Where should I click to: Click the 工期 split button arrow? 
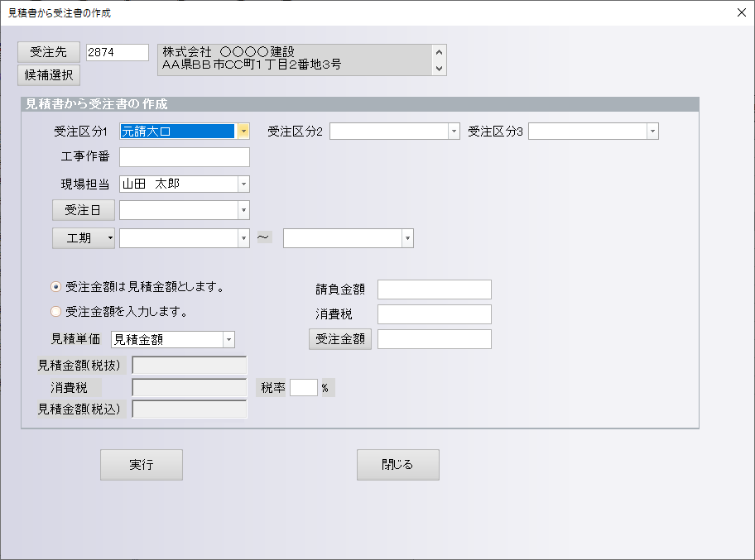click(x=110, y=237)
